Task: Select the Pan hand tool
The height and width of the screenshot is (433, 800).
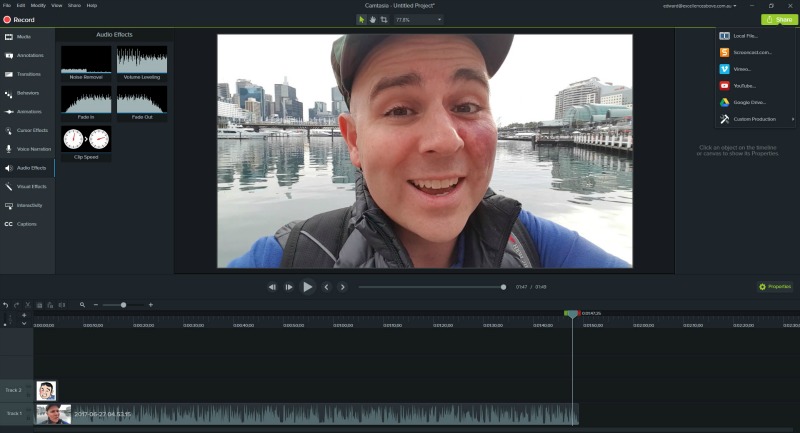Action: (x=372, y=19)
